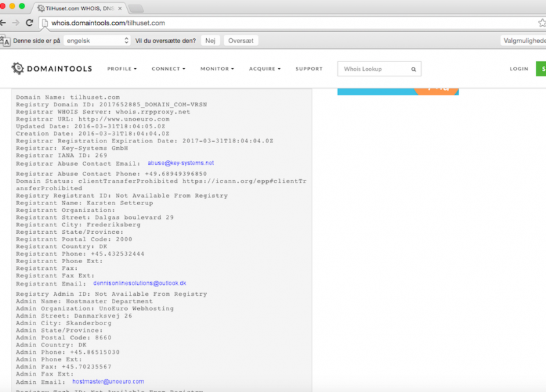Expand the PROFILE menu
The image size is (546, 392).
coord(122,69)
